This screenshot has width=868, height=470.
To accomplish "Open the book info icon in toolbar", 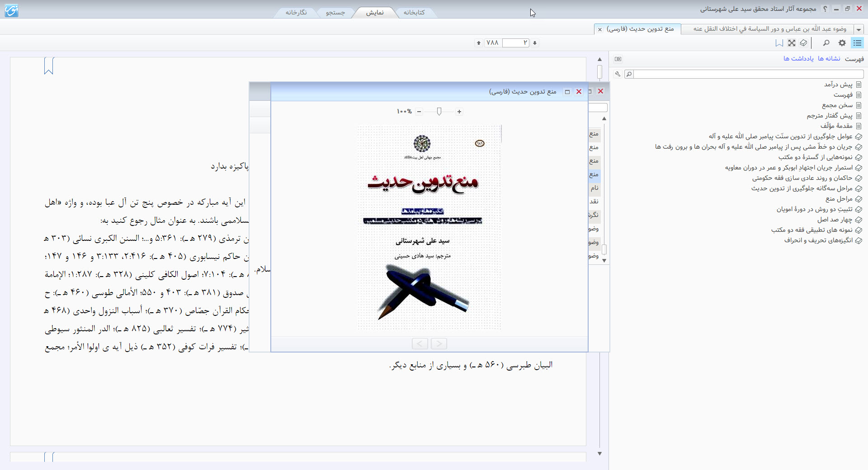I will click(x=803, y=43).
